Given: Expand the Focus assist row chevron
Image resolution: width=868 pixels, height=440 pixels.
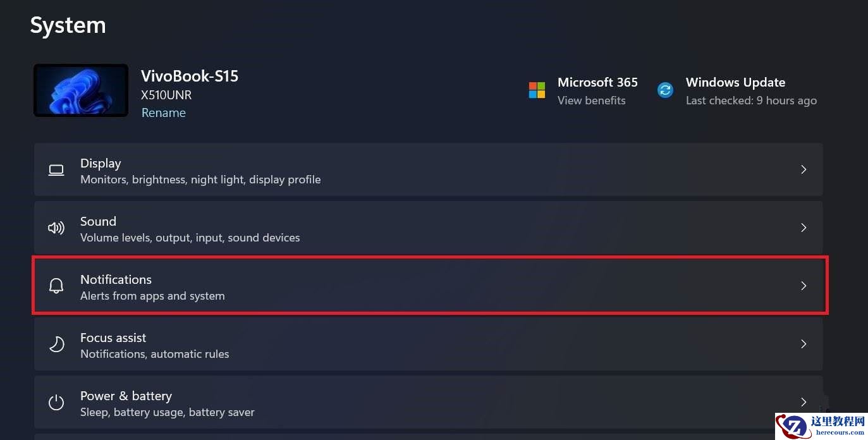Looking at the screenshot, I should (804, 344).
